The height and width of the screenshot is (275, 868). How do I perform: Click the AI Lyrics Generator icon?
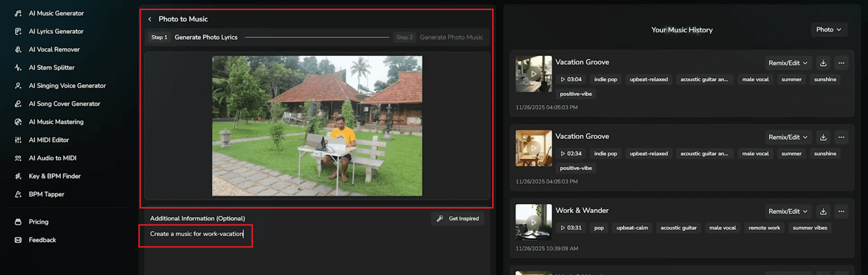tap(18, 31)
